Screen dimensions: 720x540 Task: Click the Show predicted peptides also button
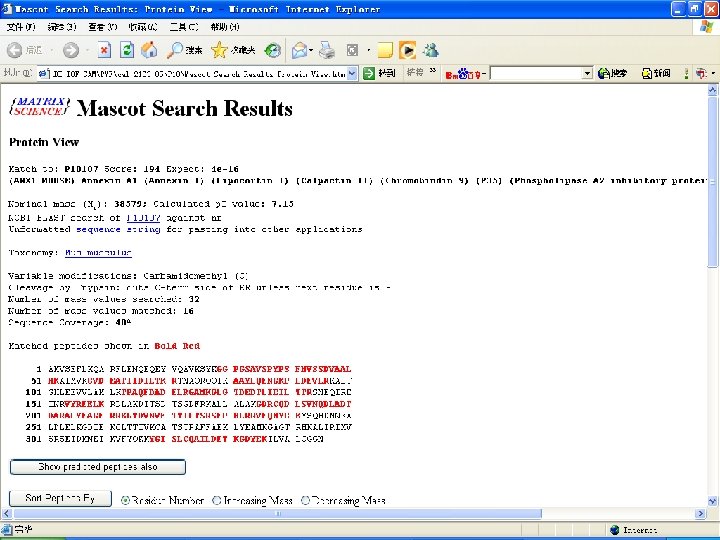[x=98, y=467]
